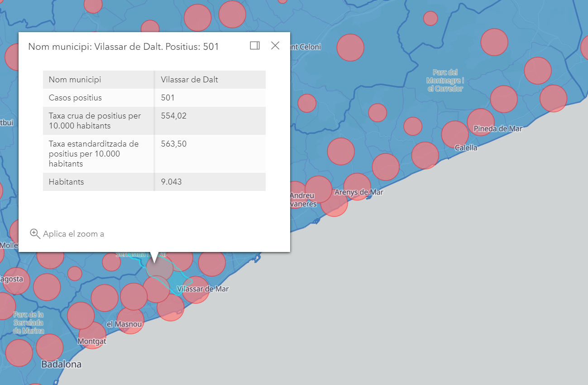This screenshot has height=385, width=588.
Task: Click the Montgat map label
Action: coord(92,341)
